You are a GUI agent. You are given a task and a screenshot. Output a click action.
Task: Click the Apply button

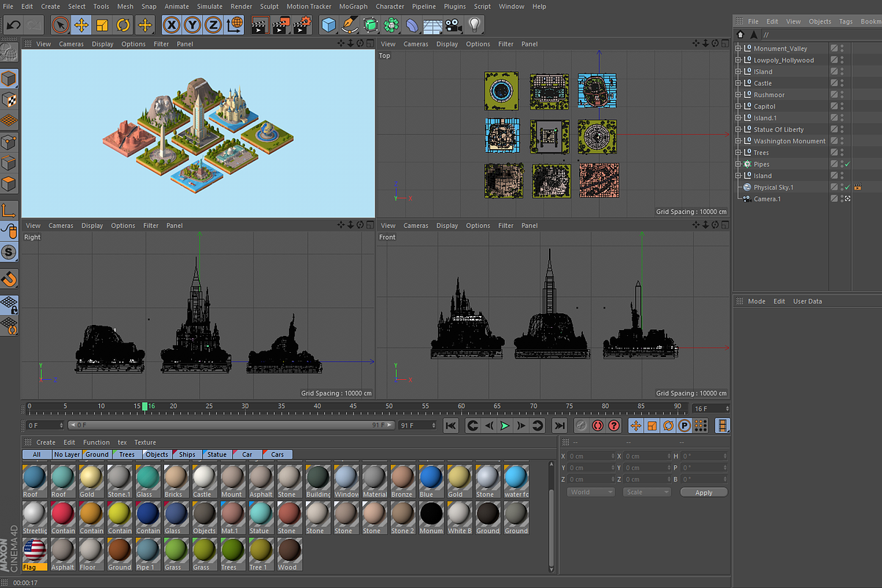point(703,492)
